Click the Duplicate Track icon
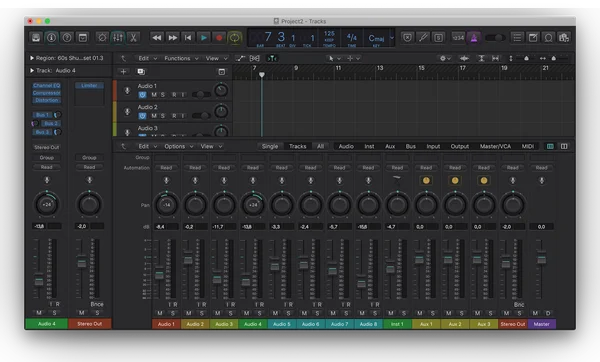This screenshot has height=362, width=600. coord(141,72)
